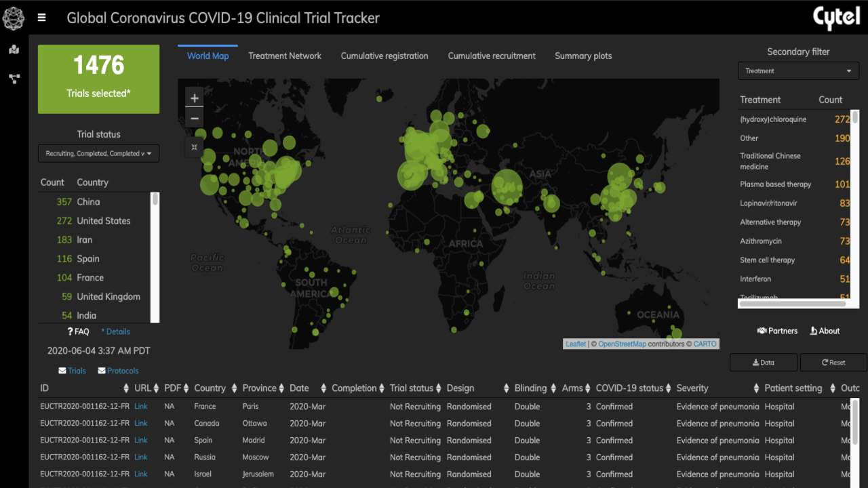Click the map fullscreen expand icon

click(x=195, y=147)
